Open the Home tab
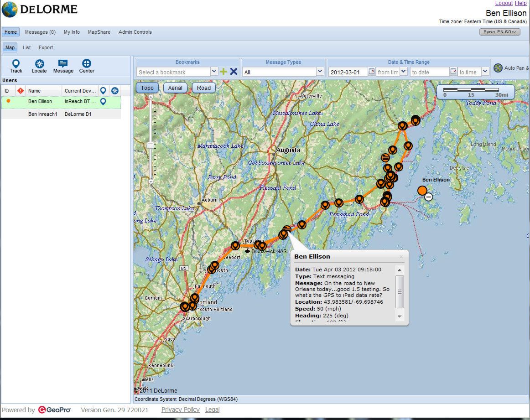Image resolution: width=530 pixels, height=420 pixels. coord(10,32)
